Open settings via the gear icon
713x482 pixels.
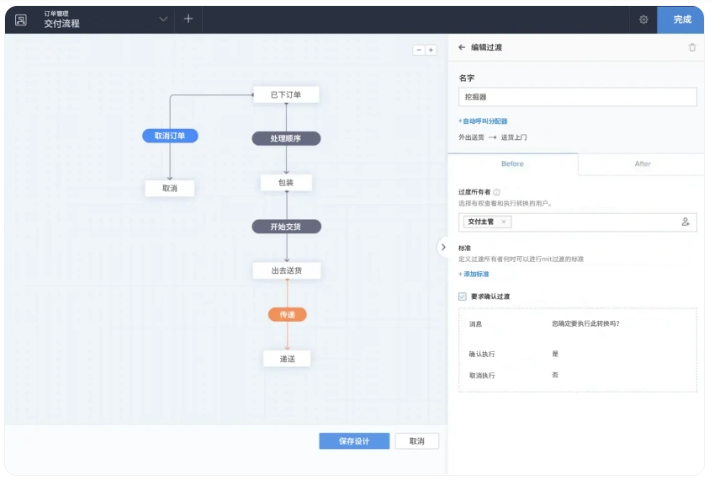(643, 20)
